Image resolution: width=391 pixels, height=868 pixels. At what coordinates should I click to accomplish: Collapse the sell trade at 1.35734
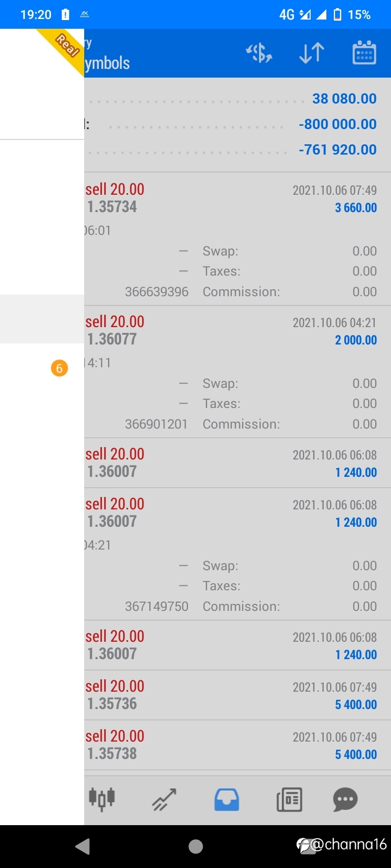[x=237, y=239]
